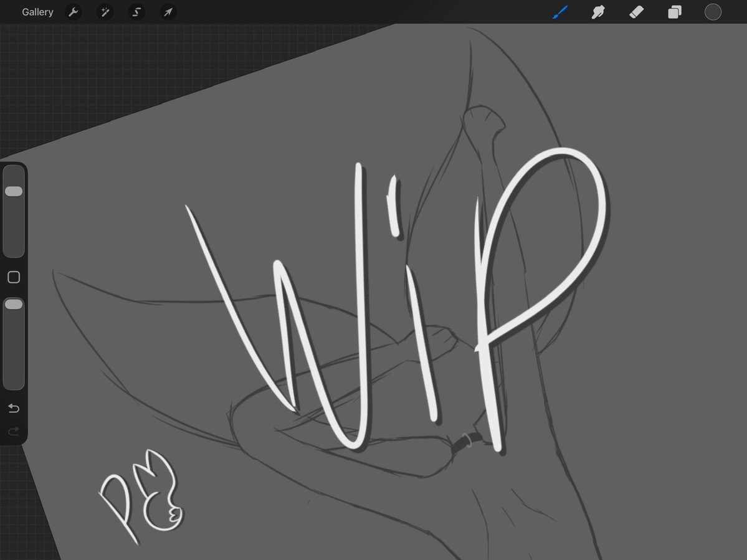Open the Adjustments magic wand menu

coord(104,12)
